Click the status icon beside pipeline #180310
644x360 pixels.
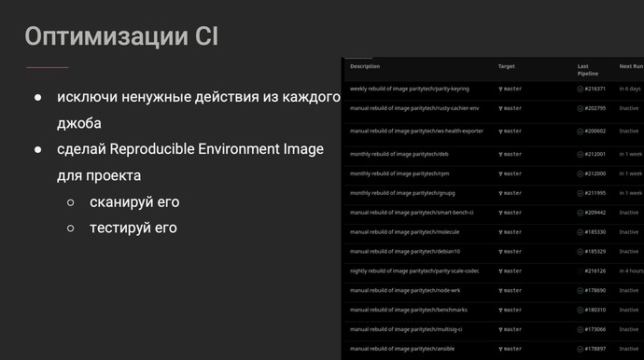coord(580,311)
